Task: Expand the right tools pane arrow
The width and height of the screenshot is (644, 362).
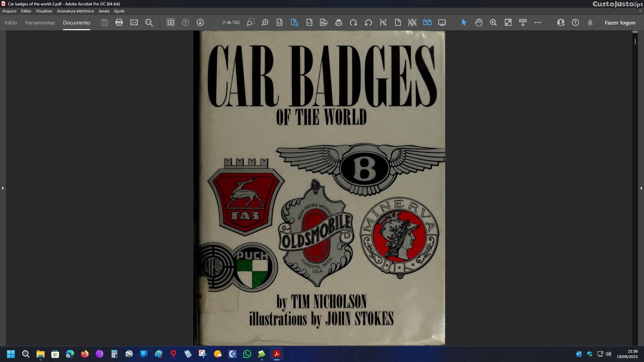Action: pos(641,188)
